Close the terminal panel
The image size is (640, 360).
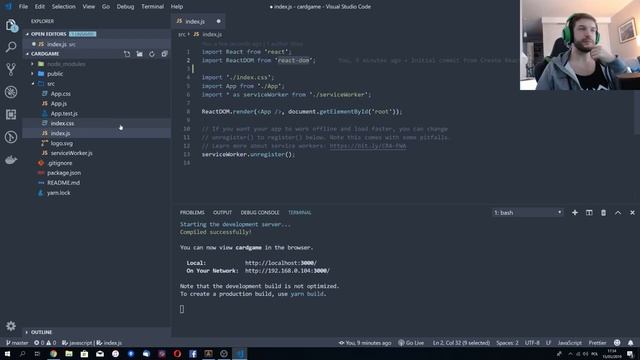pyautogui.click(x=632, y=213)
